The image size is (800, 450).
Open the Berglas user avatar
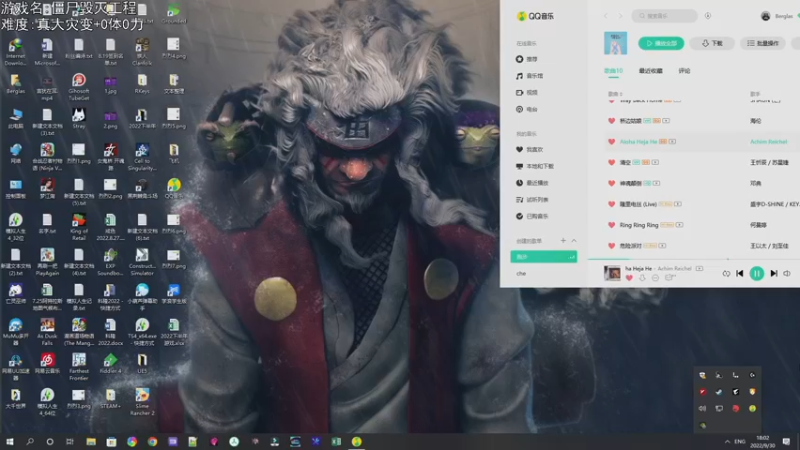765,16
